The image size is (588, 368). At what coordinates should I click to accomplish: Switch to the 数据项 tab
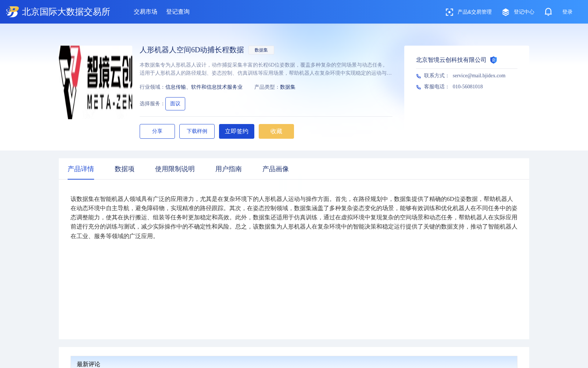click(x=125, y=169)
